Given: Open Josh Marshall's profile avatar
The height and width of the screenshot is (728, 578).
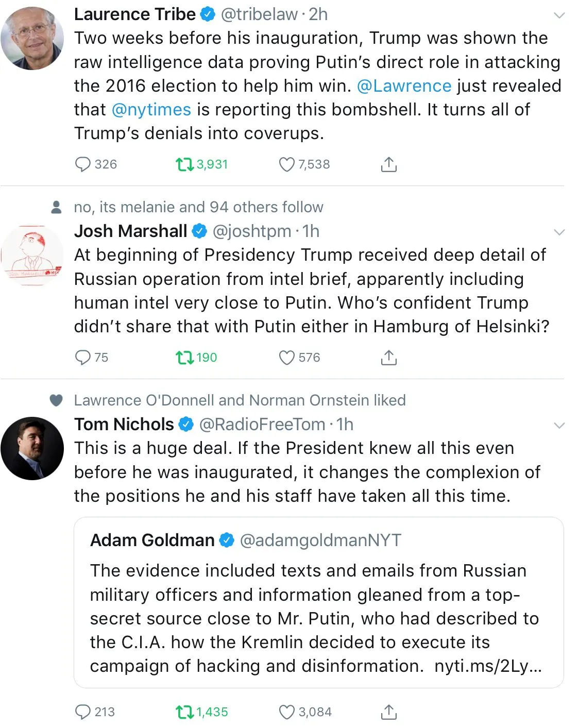Looking at the screenshot, I should point(32,255).
